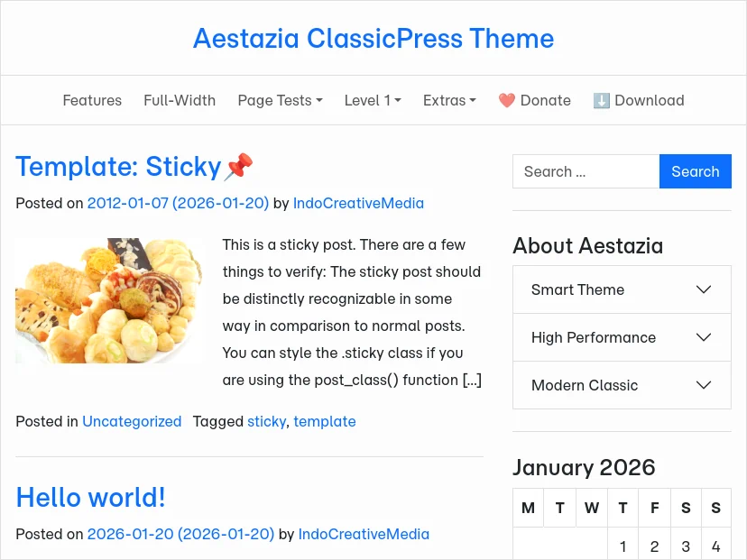Image resolution: width=747 pixels, height=560 pixels.
Task: Go to the Features menu item
Action: (92, 100)
